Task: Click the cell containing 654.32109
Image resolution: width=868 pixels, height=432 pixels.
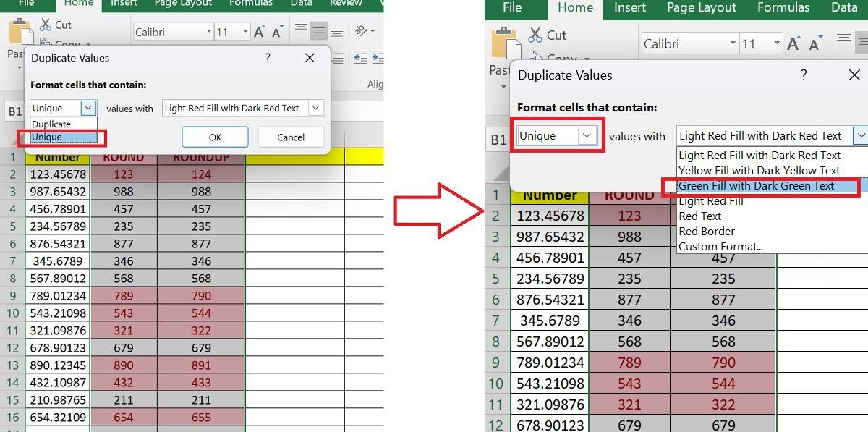Action: click(57, 418)
